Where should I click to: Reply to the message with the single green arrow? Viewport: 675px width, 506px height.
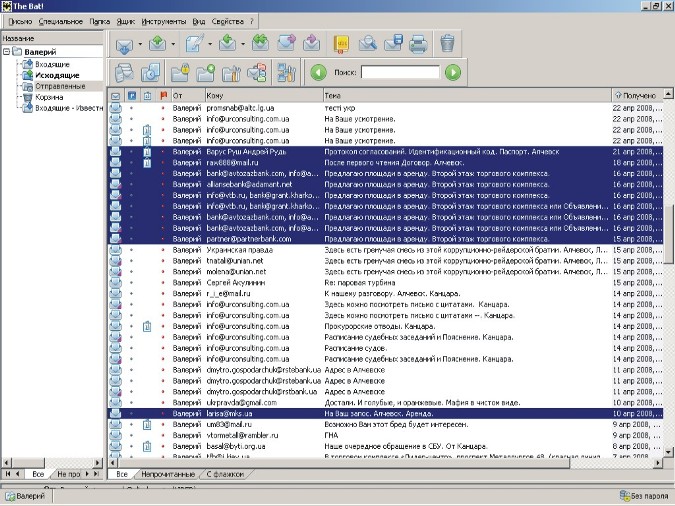(228, 43)
